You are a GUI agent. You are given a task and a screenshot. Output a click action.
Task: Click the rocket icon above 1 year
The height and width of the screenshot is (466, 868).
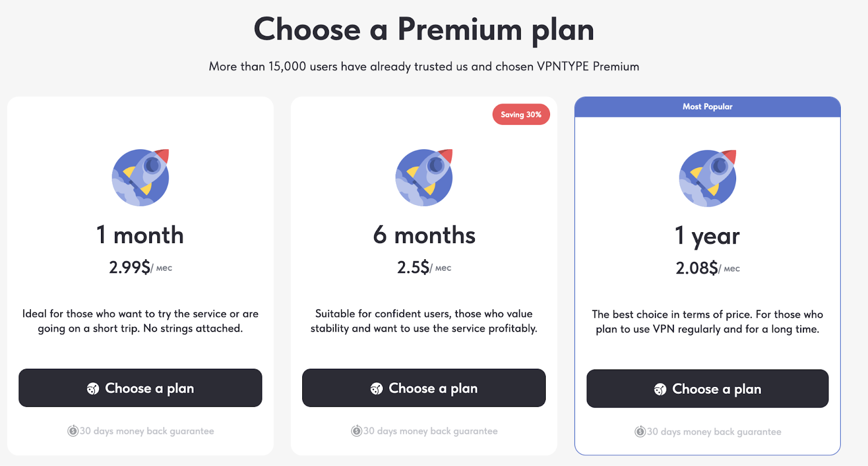(x=708, y=178)
